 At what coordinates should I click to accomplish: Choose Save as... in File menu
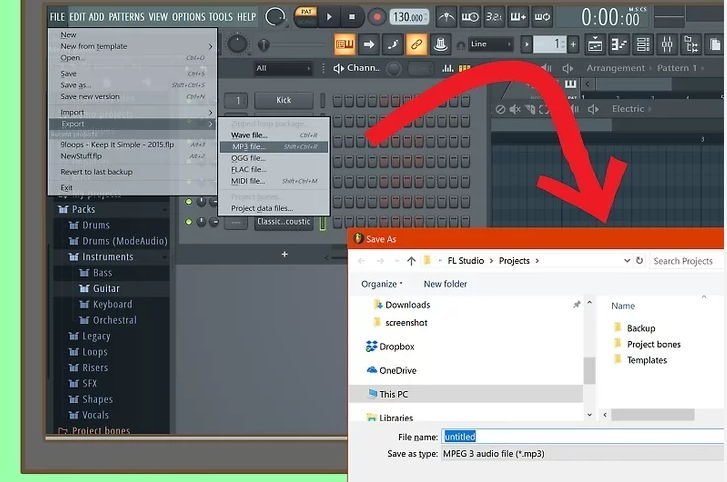coord(132,85)
